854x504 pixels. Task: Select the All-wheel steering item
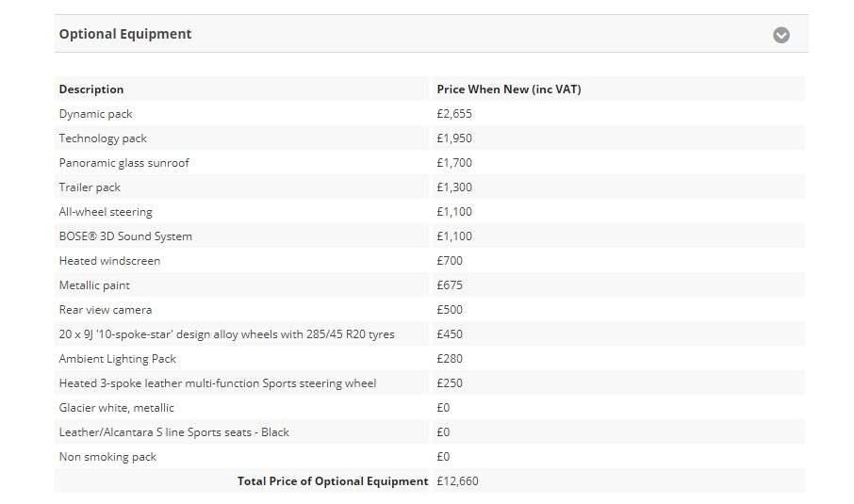[106, 212]
